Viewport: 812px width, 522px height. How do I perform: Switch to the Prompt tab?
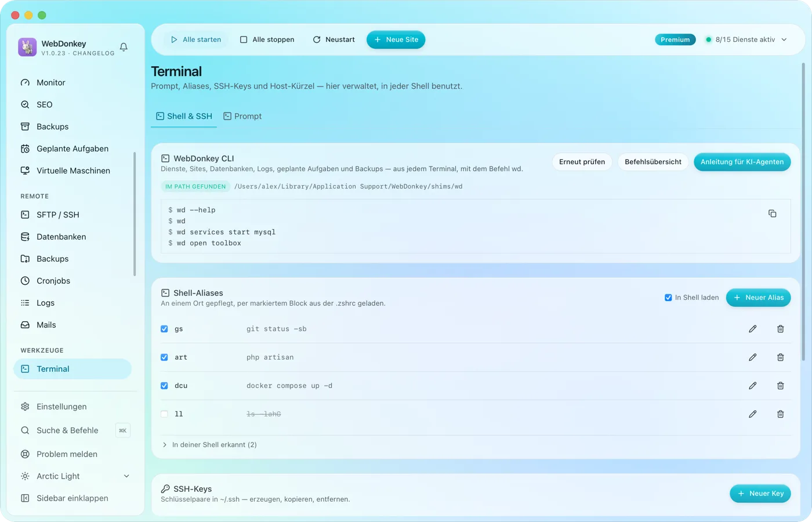point(242,116)
